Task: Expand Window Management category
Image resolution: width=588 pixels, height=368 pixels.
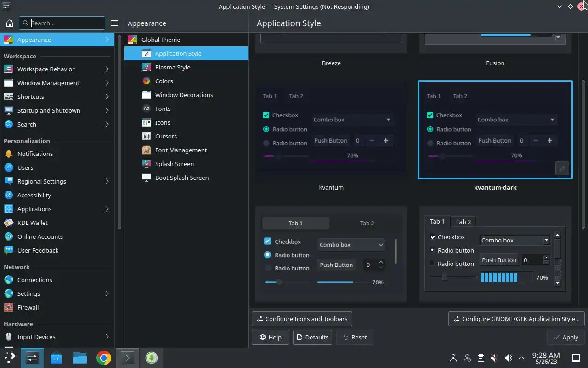Action: point(107,83)
